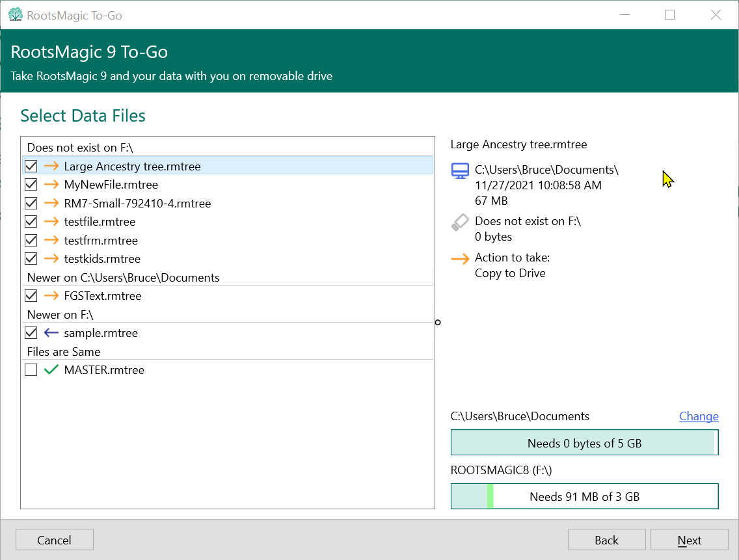The height and width of the screenshot is (560, 739).
Task: Open the Change folder link
Action: tap(699, 416)
